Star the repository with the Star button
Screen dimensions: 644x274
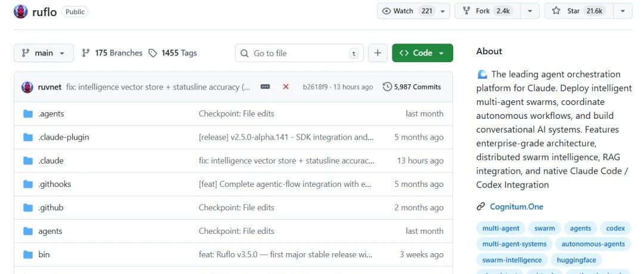pyautogui.click(x=578, y=11)
